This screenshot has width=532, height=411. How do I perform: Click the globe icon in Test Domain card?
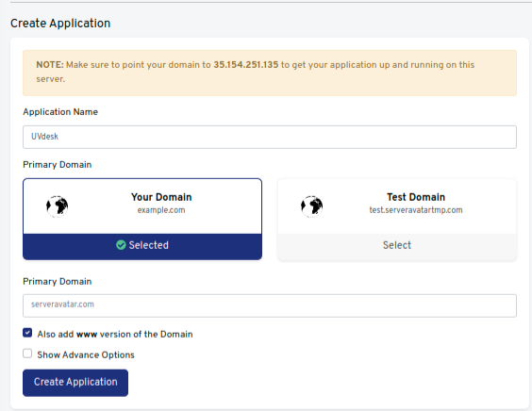[x=311, y=206]
